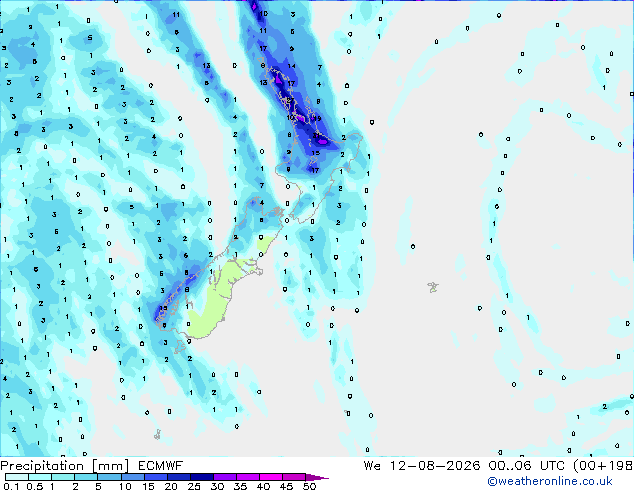Click the weatheronline.co.uk copyright link
The height and width of the screenshot is (490, 634).
coord(549,481)
